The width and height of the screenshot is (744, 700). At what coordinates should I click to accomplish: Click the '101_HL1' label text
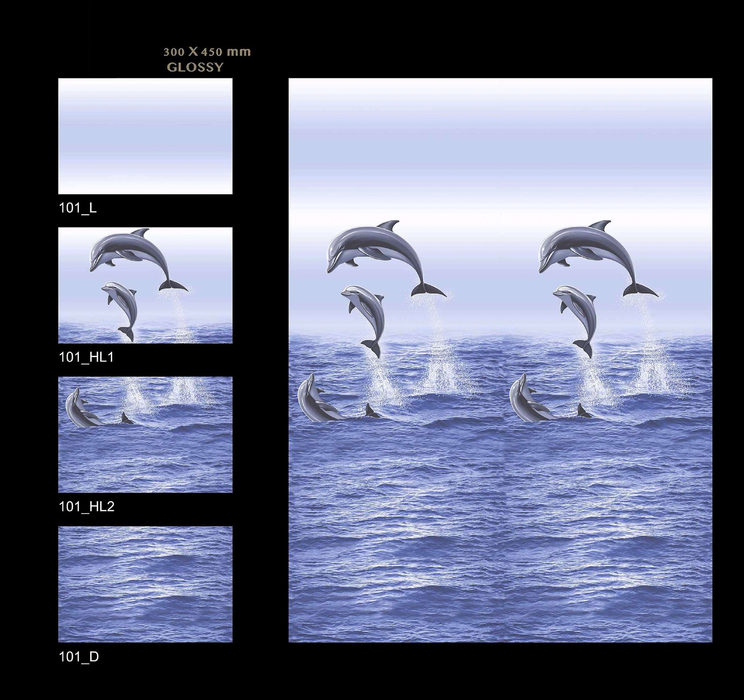pos(87,357)
